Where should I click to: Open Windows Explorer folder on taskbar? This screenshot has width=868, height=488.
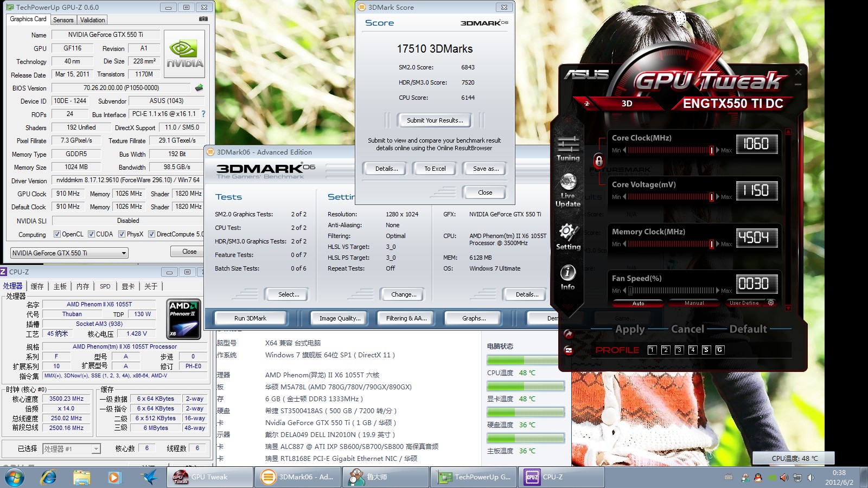point(82,477)
